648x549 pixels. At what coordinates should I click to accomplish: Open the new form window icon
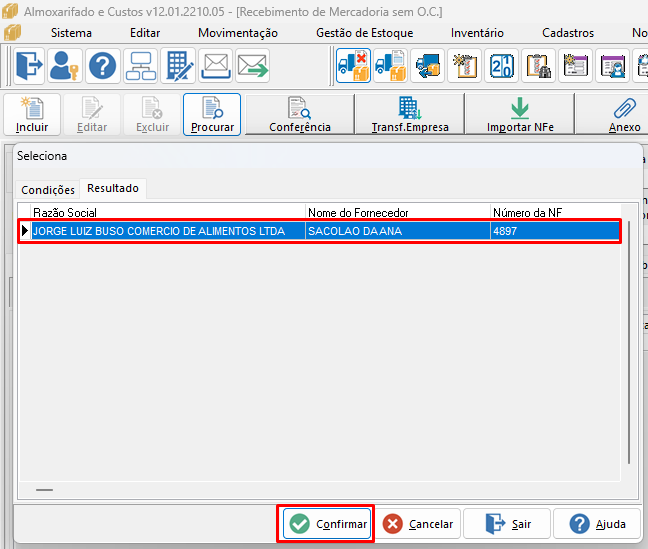[576, 66]
